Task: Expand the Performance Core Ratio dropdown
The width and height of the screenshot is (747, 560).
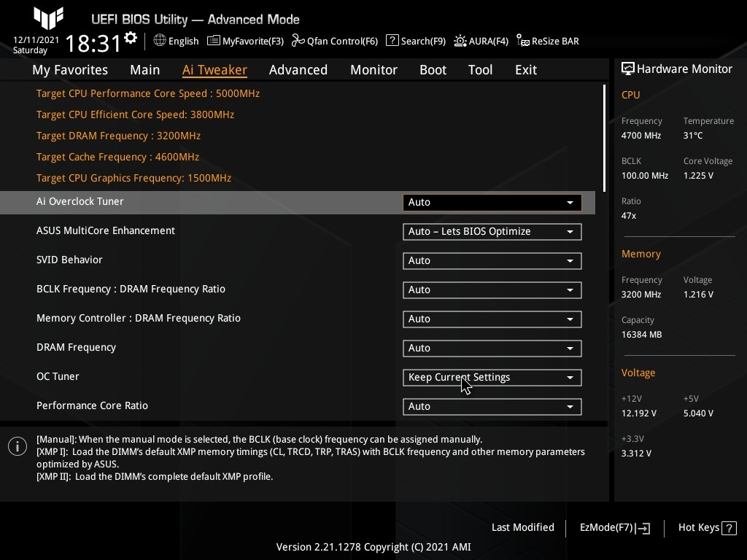Action: click(x=492, y=406)
